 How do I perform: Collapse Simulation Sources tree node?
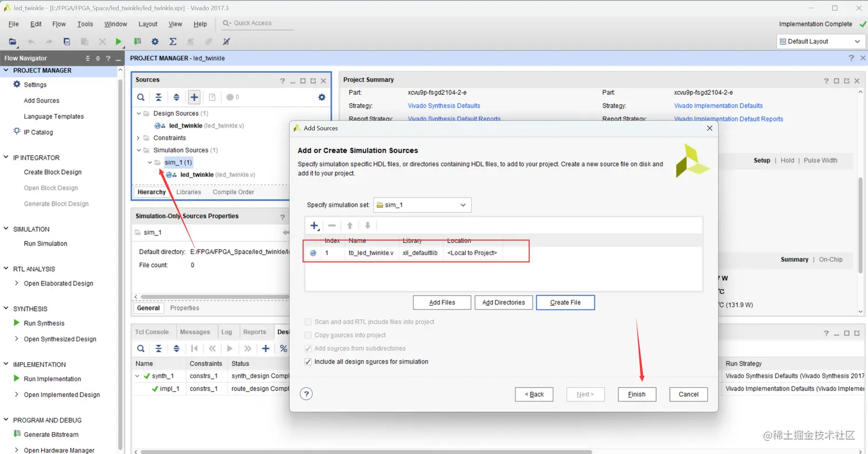point(139,151)
